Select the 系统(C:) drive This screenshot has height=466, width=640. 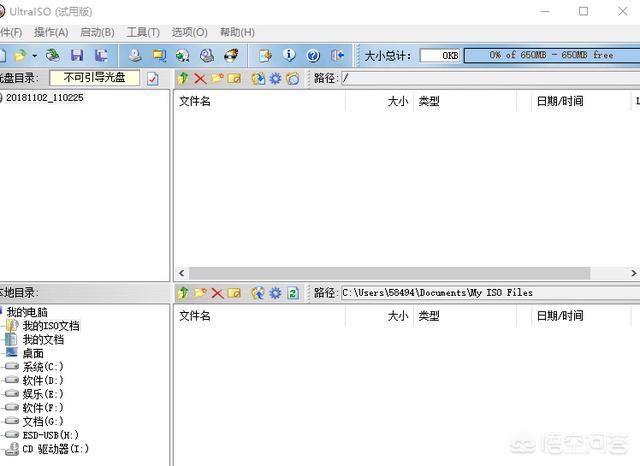tap(43, 366)
